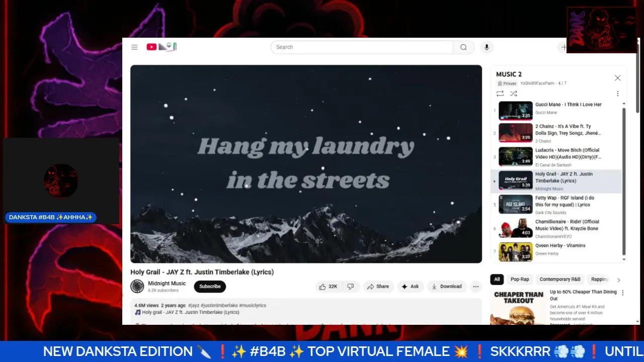Click playlist scrollbar down arrow
The image size is (644, 362).
point(624,260)
